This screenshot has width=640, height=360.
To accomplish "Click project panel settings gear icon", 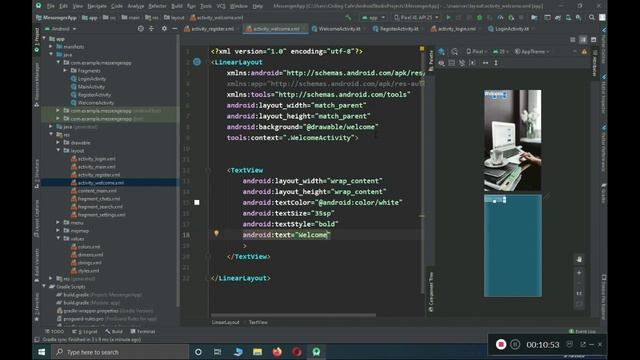I will point(164,29).
